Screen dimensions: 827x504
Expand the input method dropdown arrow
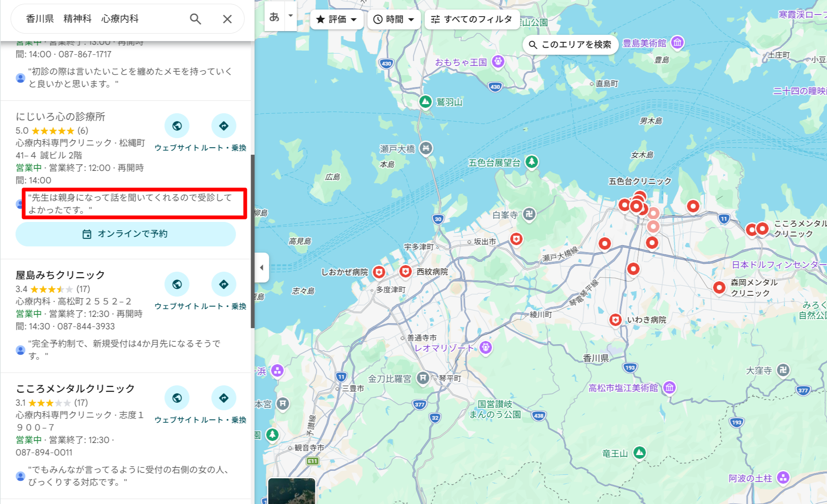point(291,16)
